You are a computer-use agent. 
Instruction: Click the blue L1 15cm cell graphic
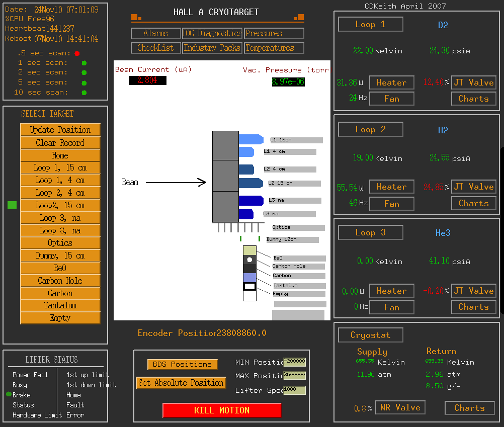pyautogui.click(x=251, y=139)
